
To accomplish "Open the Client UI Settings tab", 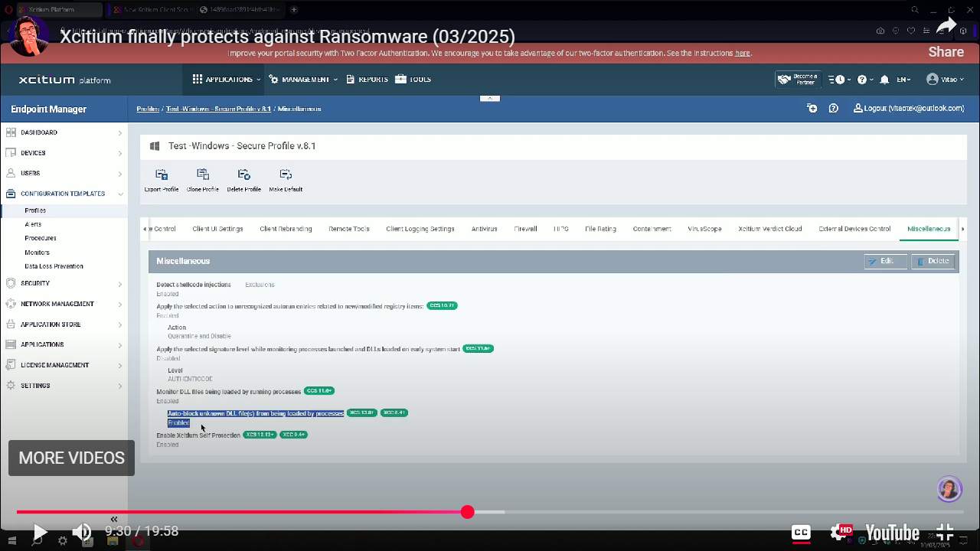I will click(217, 229).
